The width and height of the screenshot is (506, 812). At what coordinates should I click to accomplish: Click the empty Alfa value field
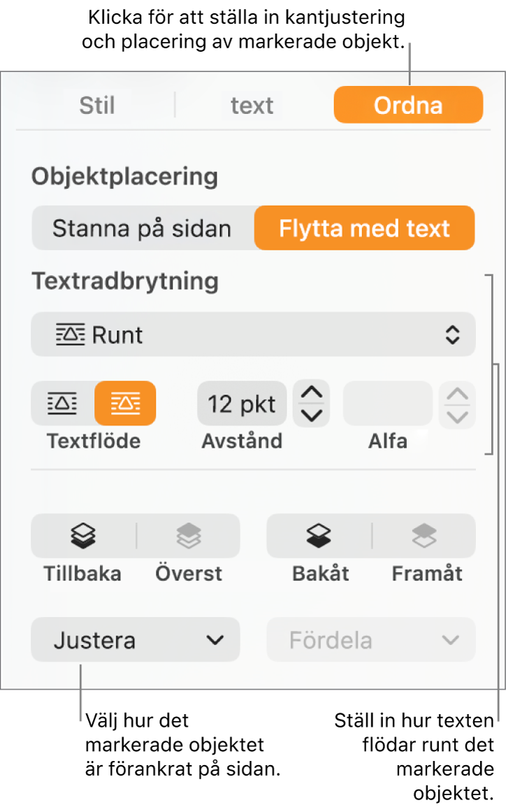click(x=387, y=404)
